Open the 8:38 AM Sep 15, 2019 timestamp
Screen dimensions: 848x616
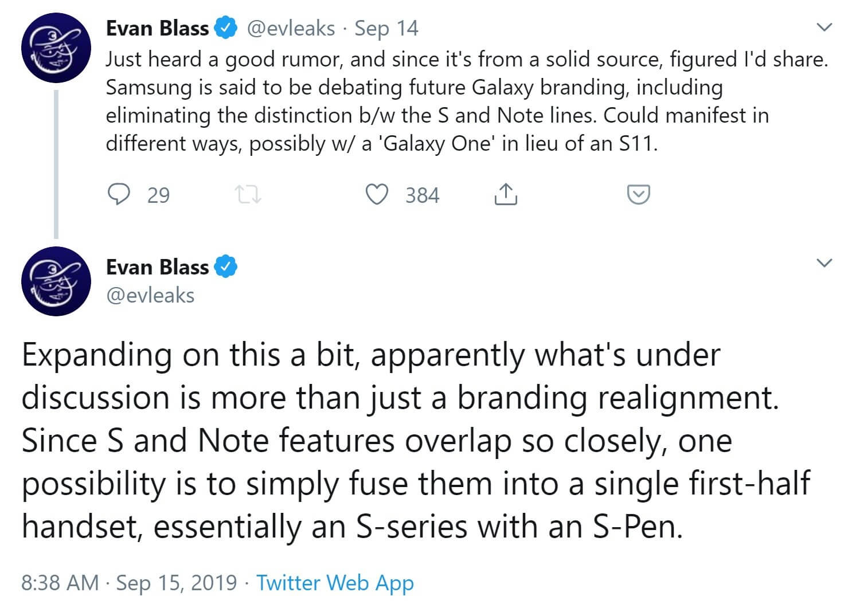[x=129, y=582]
